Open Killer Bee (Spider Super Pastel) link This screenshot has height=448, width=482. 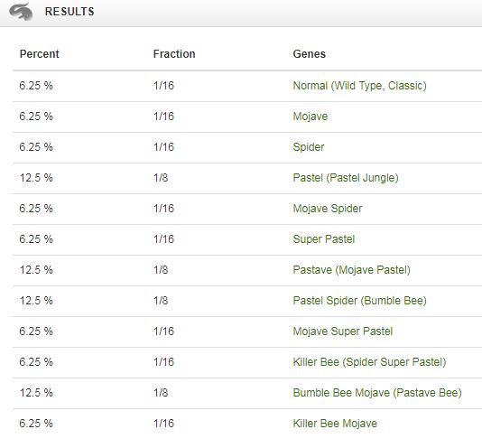369,362
